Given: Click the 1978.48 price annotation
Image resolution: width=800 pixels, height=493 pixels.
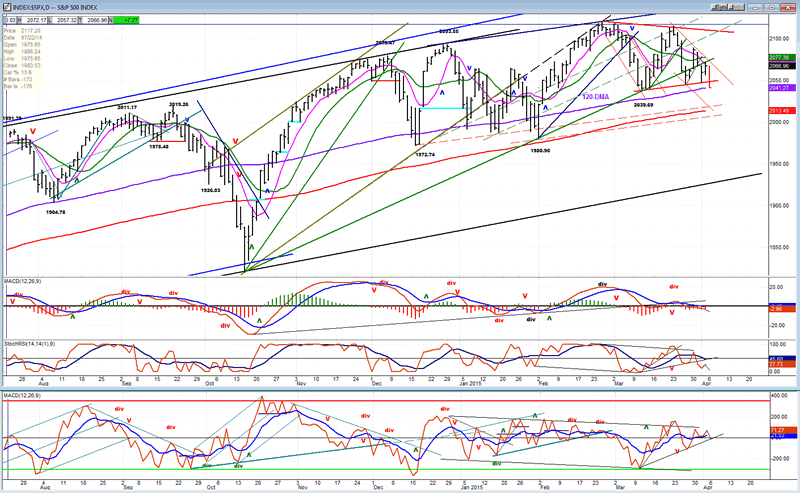Looking at the screenshot, I should tap(159, 146).
